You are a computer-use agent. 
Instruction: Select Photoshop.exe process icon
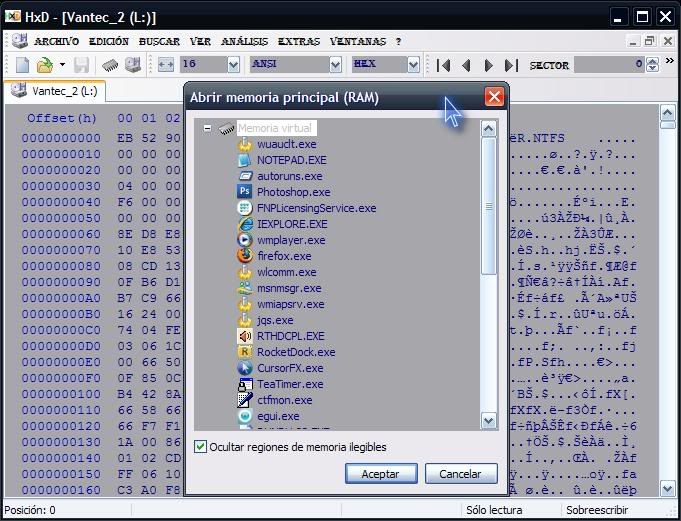(245, 192)
